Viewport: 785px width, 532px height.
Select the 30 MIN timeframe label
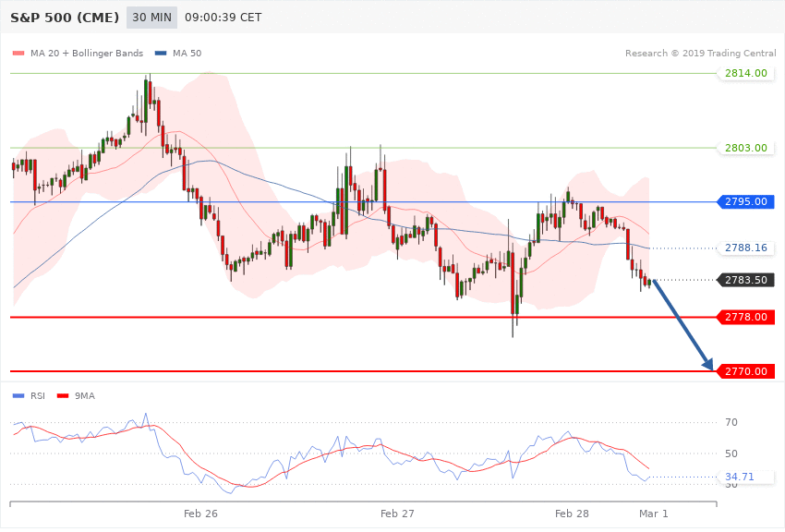[151, 18]
